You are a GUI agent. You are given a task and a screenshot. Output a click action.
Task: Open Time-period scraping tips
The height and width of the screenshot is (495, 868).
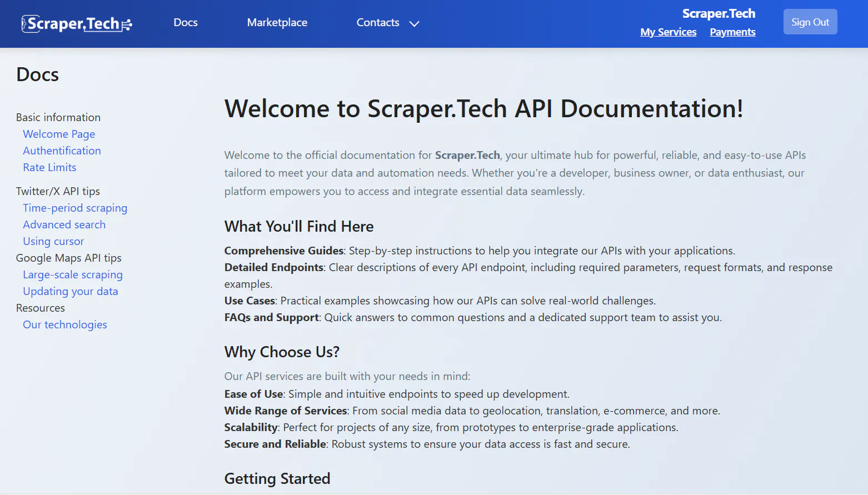75,208
